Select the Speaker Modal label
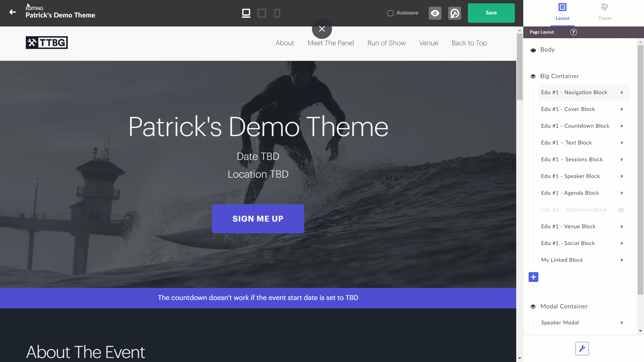The image size is (644, 362). (x=560, y=323)
